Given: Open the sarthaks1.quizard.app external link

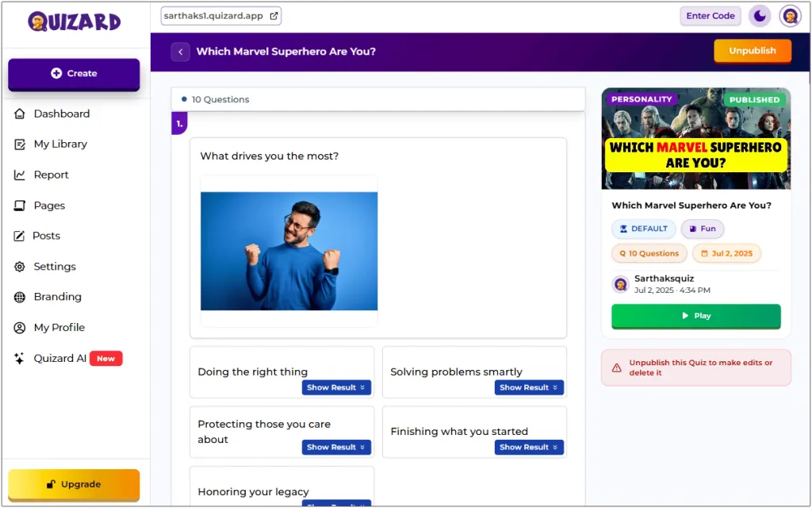Looking at the screenshot, I should (221, 16).
